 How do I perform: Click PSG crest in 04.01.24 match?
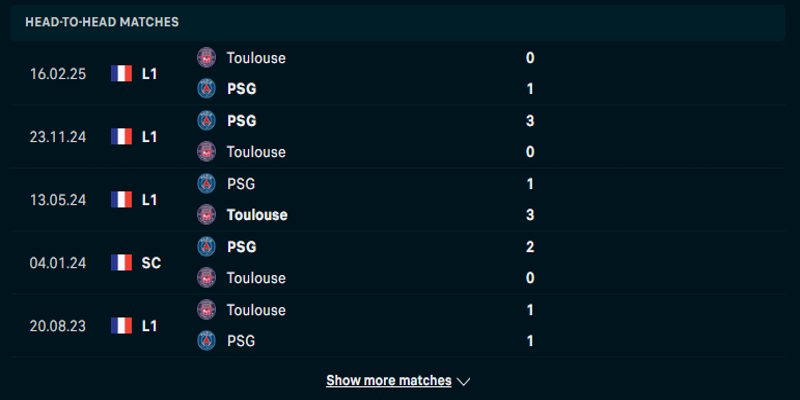tap(206, 247)
